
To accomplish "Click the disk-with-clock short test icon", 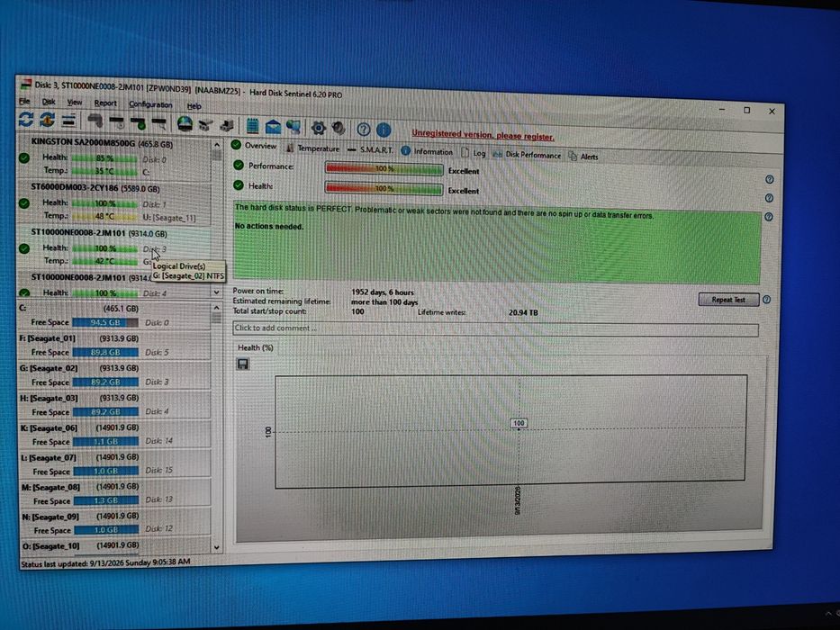I will point(116,122).
